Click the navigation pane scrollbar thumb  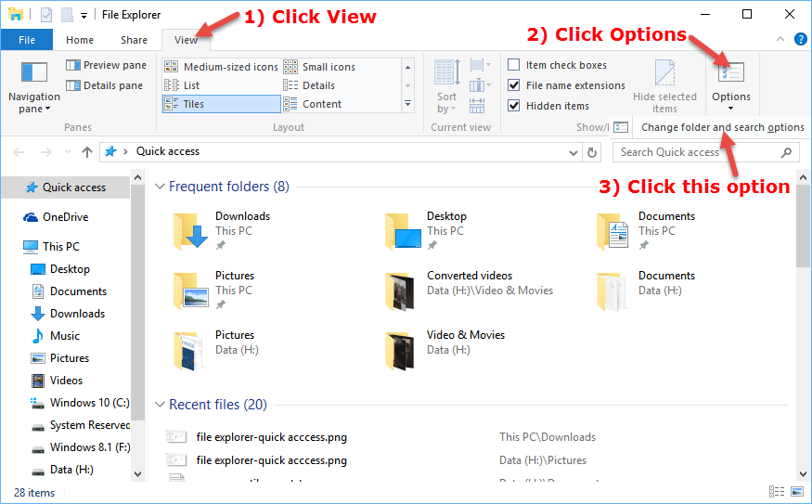pyautogui.click(x=137, y=303)
